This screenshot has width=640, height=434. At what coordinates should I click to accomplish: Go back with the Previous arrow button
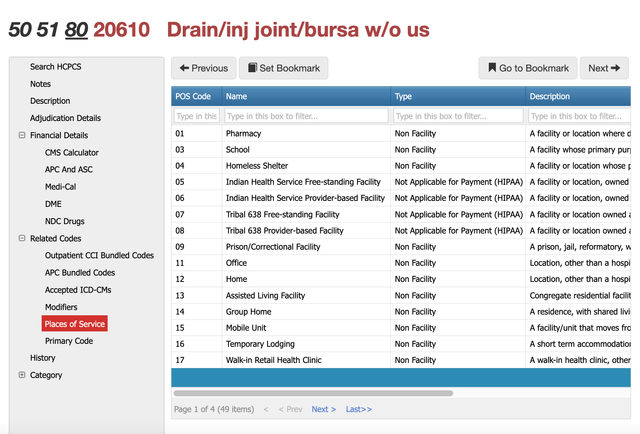click(203, 68)
